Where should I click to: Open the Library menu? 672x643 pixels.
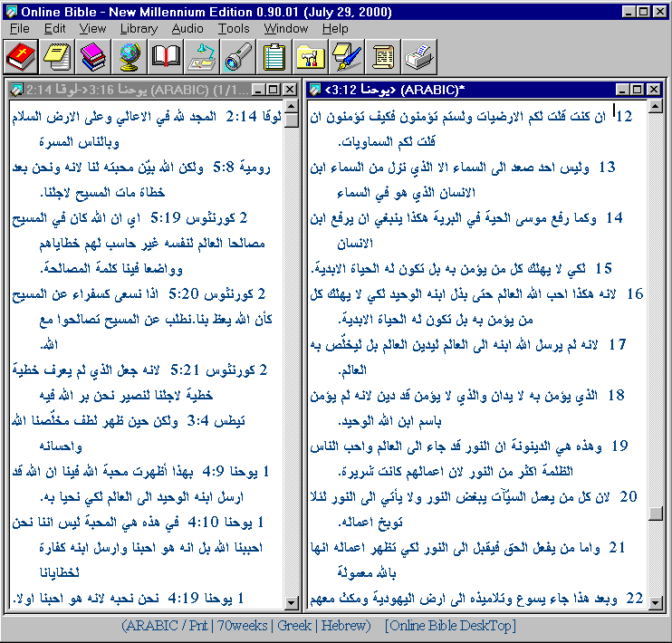tap(138, 29)
